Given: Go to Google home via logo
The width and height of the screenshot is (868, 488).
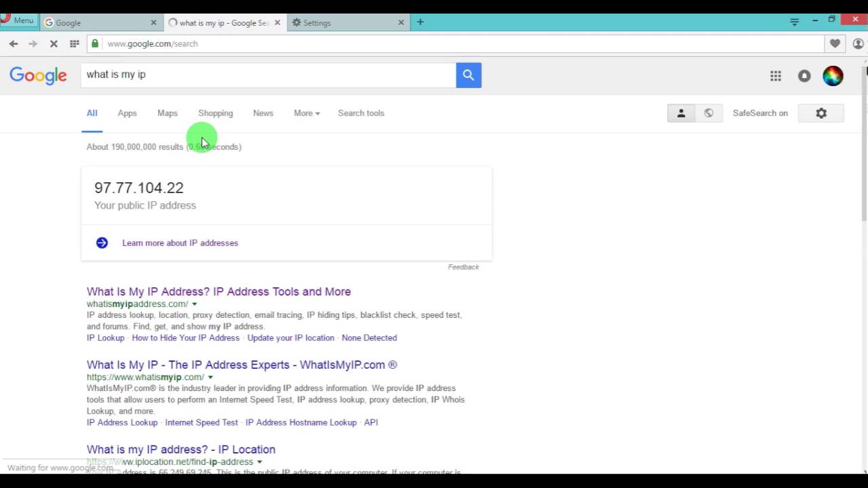Looking at the screenshot, I should point(38,75).
